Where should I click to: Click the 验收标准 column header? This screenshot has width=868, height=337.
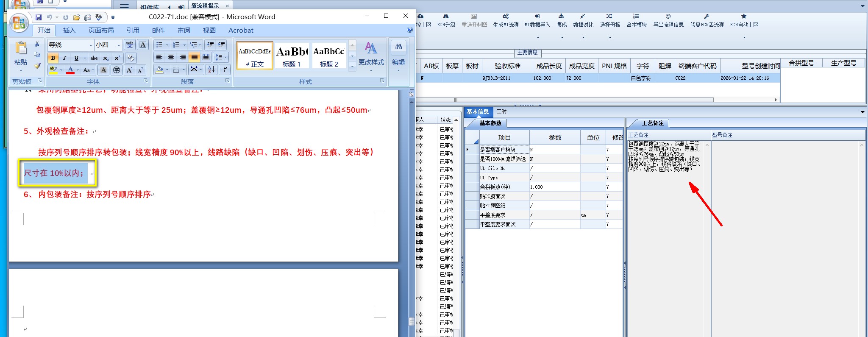point(508,66)
